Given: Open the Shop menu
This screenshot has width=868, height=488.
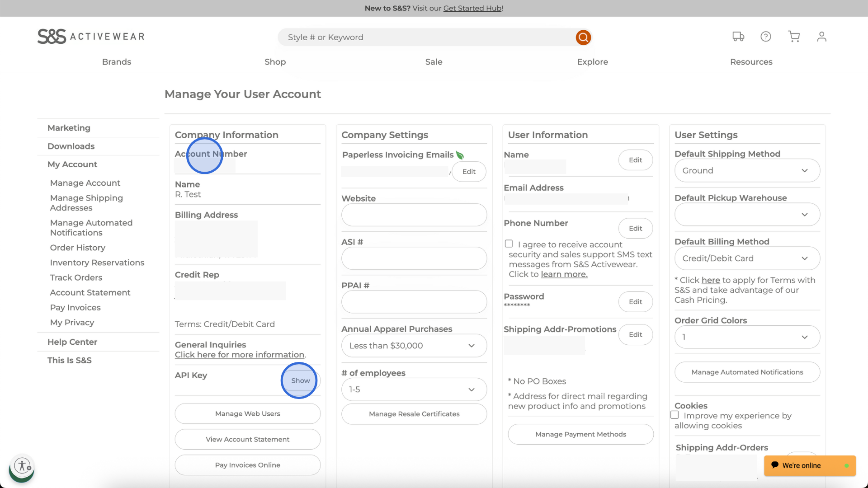Looking at the screenshot, I should coord(275,62).
